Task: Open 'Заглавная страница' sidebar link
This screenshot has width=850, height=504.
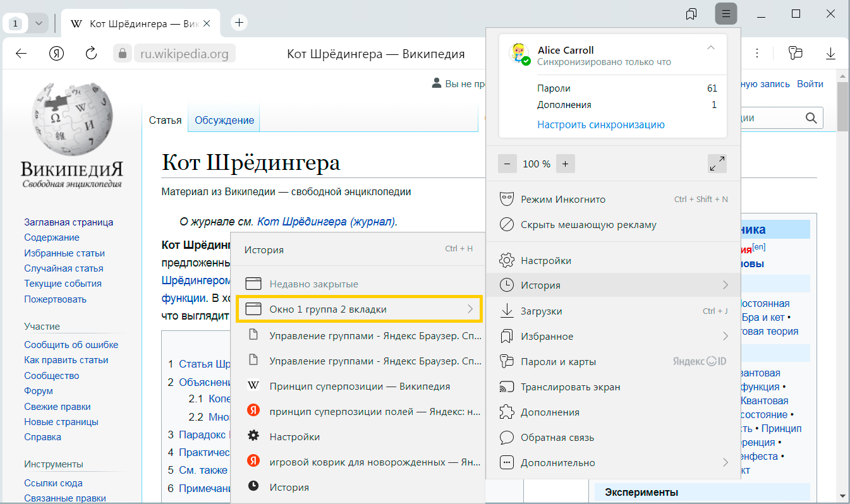Action: click(x=69, y=222)
